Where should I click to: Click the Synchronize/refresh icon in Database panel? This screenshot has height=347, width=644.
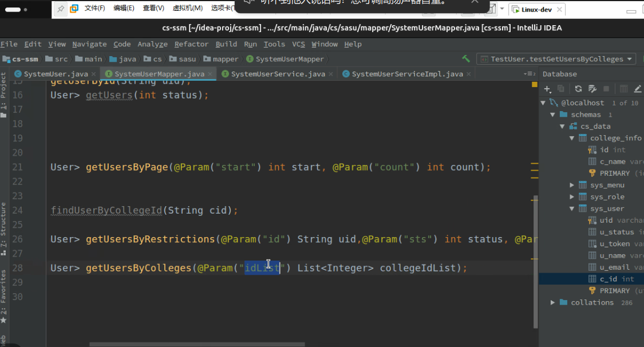click(x=579, y=89)
